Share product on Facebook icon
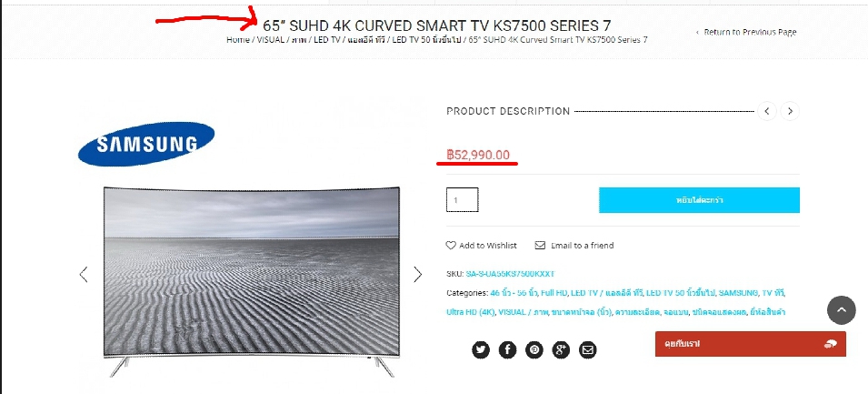Viewport: 868px width, 394px height. click(x=508, y=349)
